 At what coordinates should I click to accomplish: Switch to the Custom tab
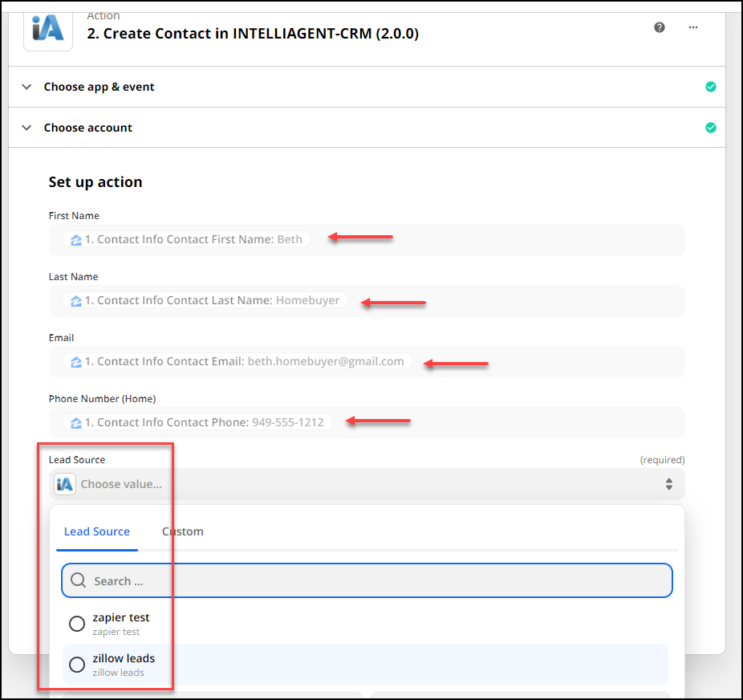(183, 531)
